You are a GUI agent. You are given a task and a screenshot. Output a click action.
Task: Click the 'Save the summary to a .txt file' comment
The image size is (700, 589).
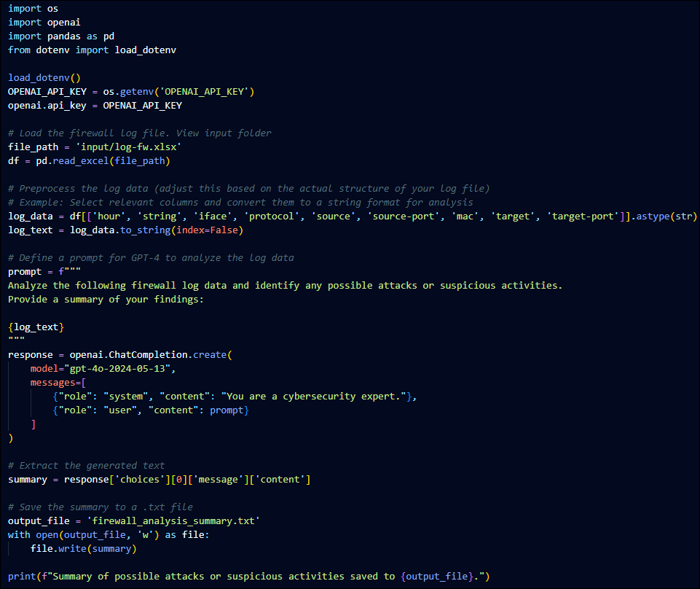point(101,507)
